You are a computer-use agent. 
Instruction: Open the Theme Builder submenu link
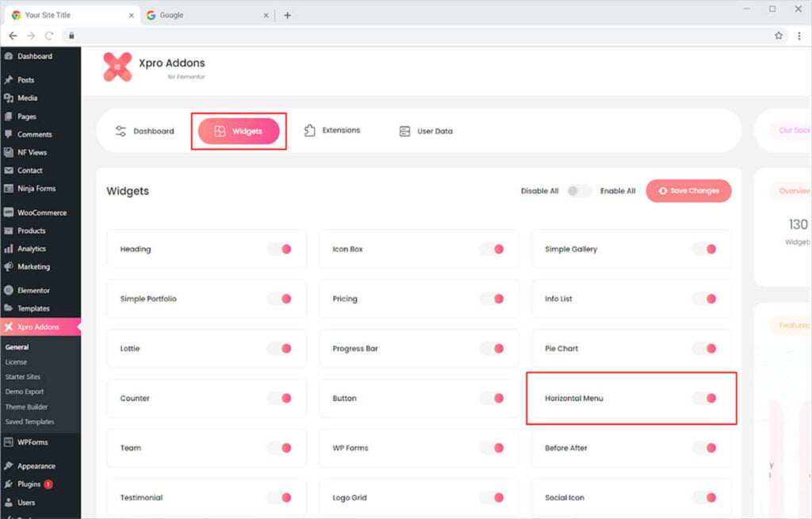[x=26, y=406]
